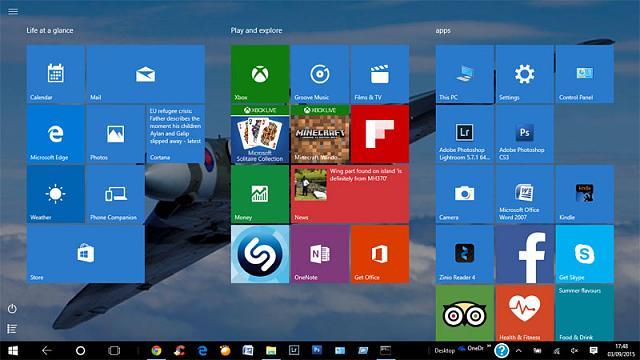Image resolution: width=640 pixels, height=360 pixels.
Task: Launch Adobe Photoshop CS3 tile
Action: click(524, 134)
